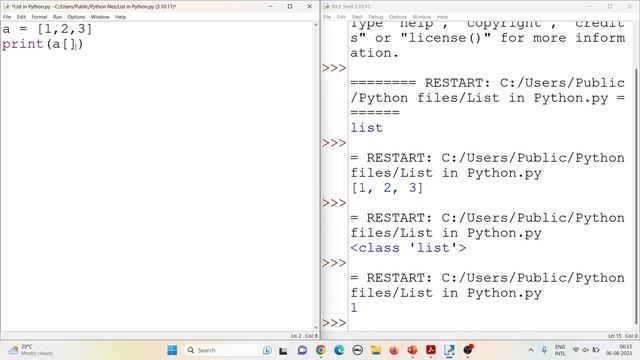This screenshot has width=640, height=360.
Task: Open Task View on the taskbar
Action: point(283,350)
